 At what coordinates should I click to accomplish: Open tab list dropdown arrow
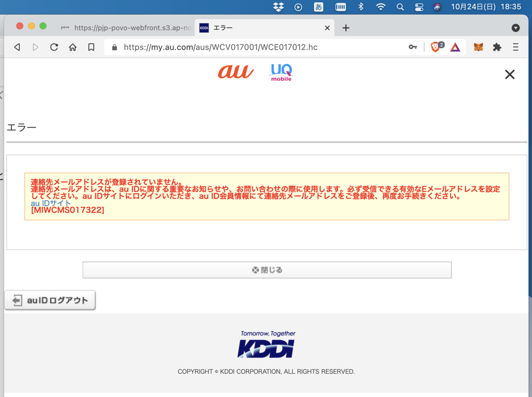[x=516, y=28]
